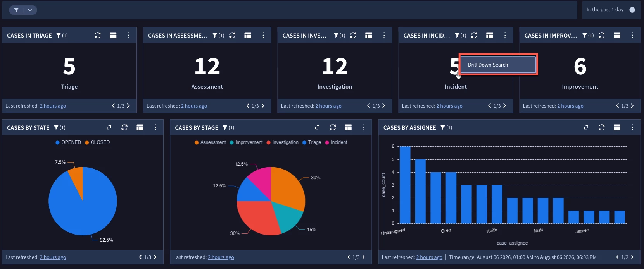
Task: Click clock icon beside In the past 1 day
Action: click(632, 10)
